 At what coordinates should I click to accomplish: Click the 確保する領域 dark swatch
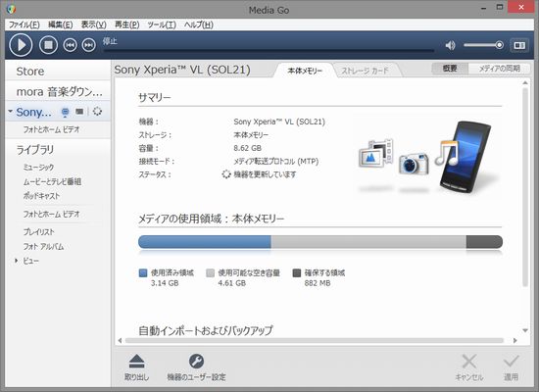(x=297, y=273)
